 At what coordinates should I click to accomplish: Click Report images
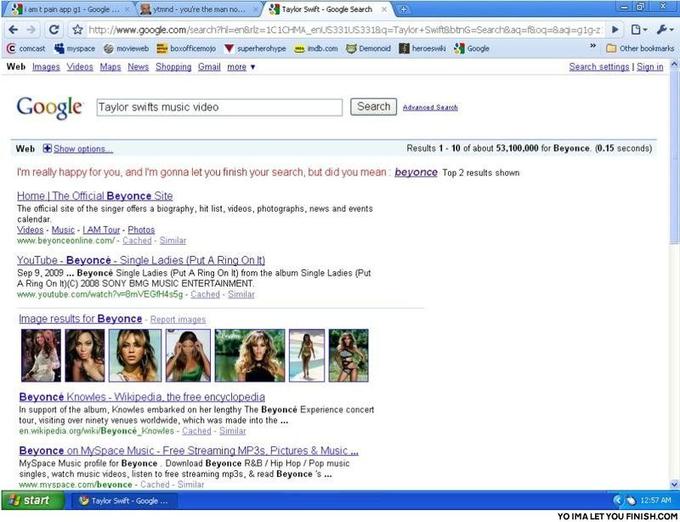click(x=178, y=320)
